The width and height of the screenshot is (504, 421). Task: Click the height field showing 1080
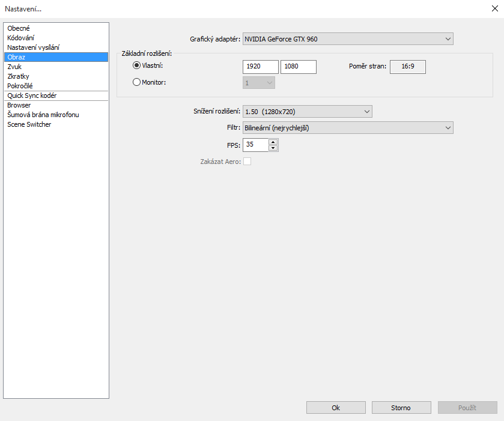tap(298, 67)
